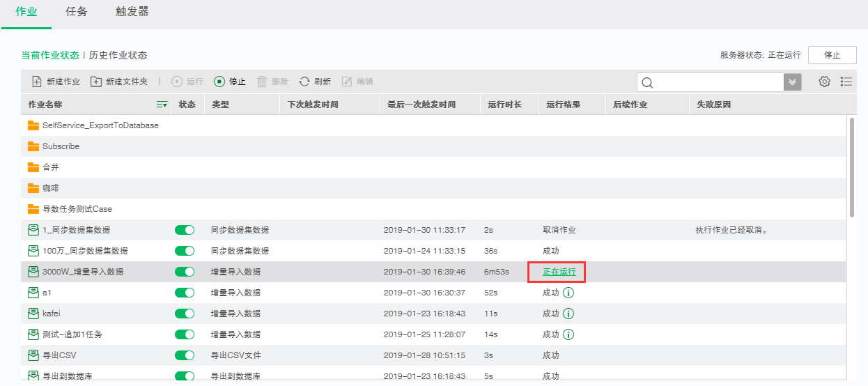
Task: Click into the search input field
Action: (x=718, y=82)
